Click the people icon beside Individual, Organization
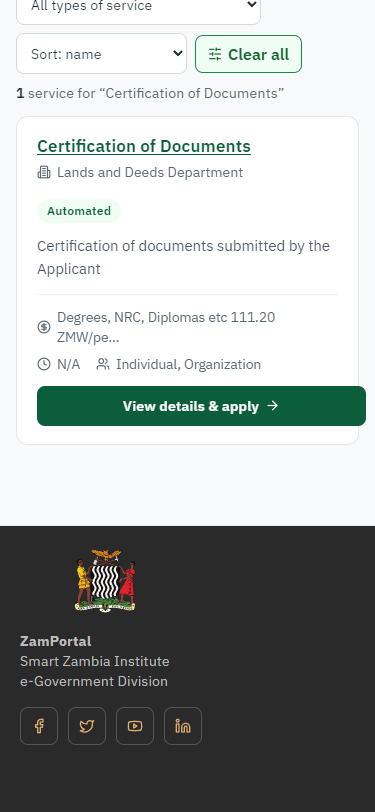This screenshot has width=375, height=812. (103, 365)
